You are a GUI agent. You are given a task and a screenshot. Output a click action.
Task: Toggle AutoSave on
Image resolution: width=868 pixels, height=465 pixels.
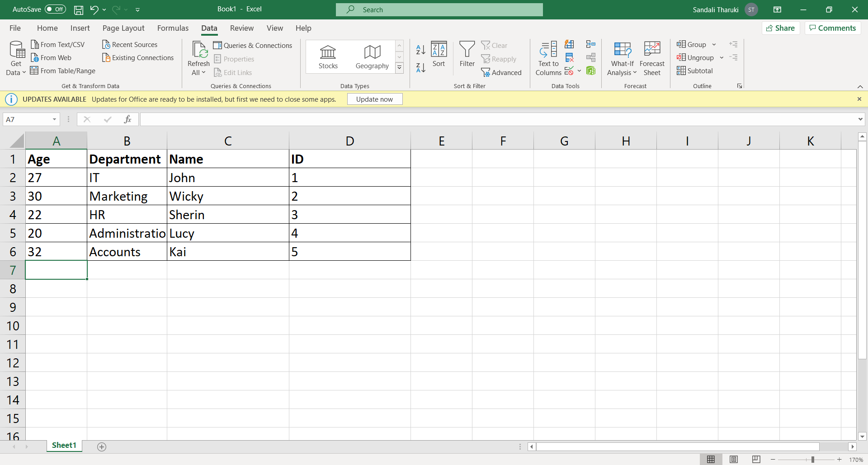coord(54,9)
